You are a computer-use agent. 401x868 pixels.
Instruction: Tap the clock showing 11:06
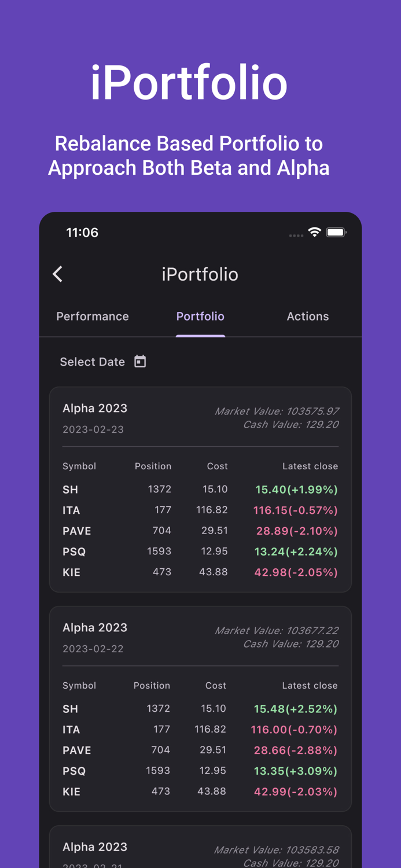coord(82,232)
